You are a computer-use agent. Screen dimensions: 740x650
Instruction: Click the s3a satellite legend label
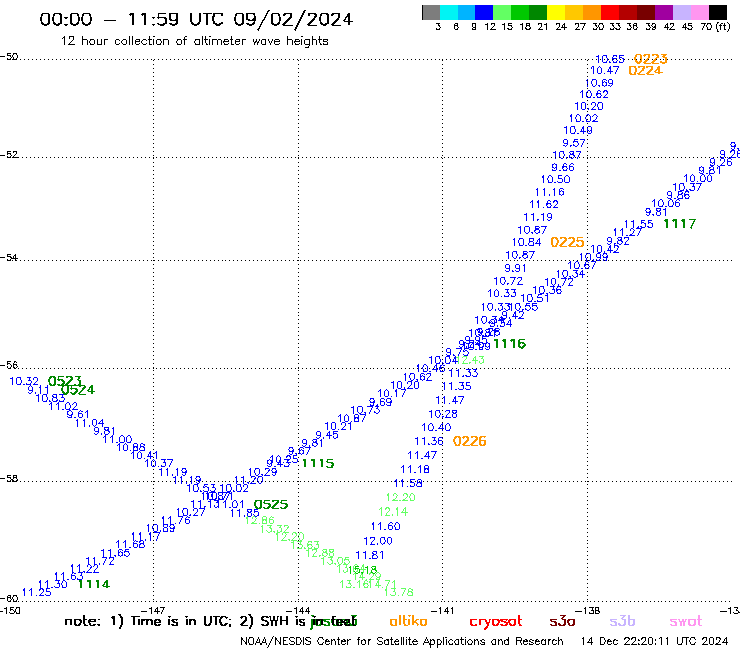click(562, 621)
